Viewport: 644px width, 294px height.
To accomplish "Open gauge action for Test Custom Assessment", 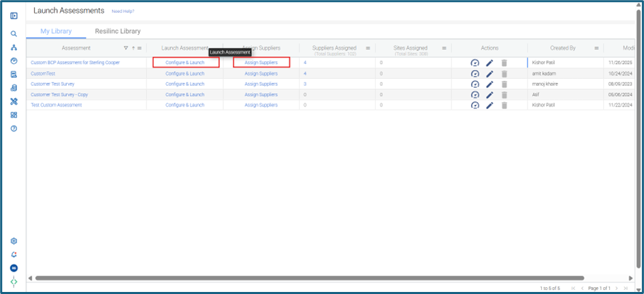I will click(474, 105).
